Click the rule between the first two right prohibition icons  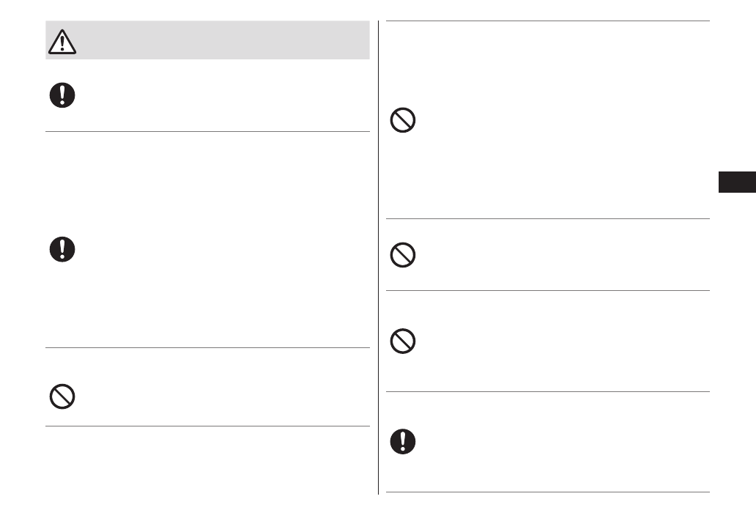pyautogui.click(x=547, y=218)
